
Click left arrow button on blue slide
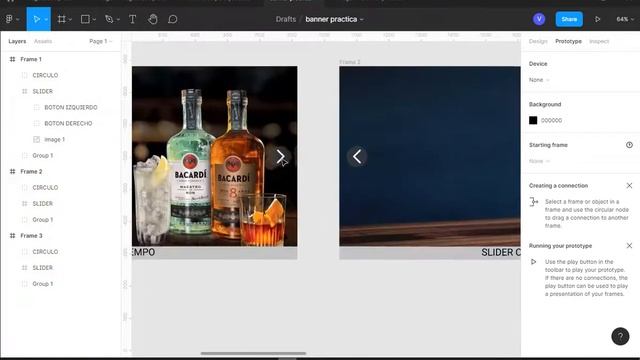coord(357,156)
